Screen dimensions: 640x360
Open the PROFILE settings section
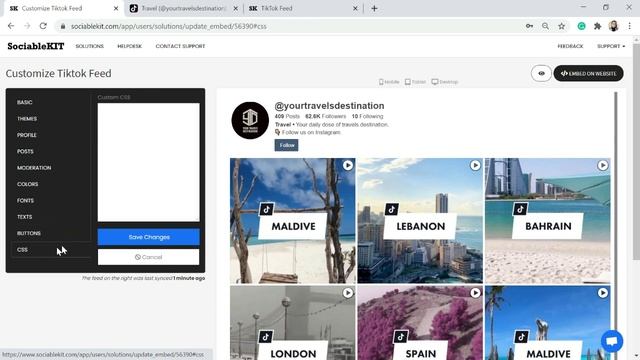(27, 135)
